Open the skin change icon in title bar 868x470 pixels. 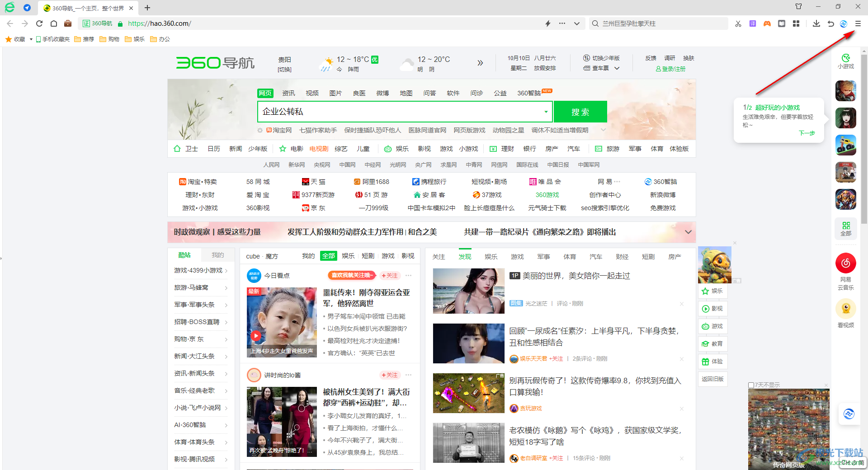point(799,6)
